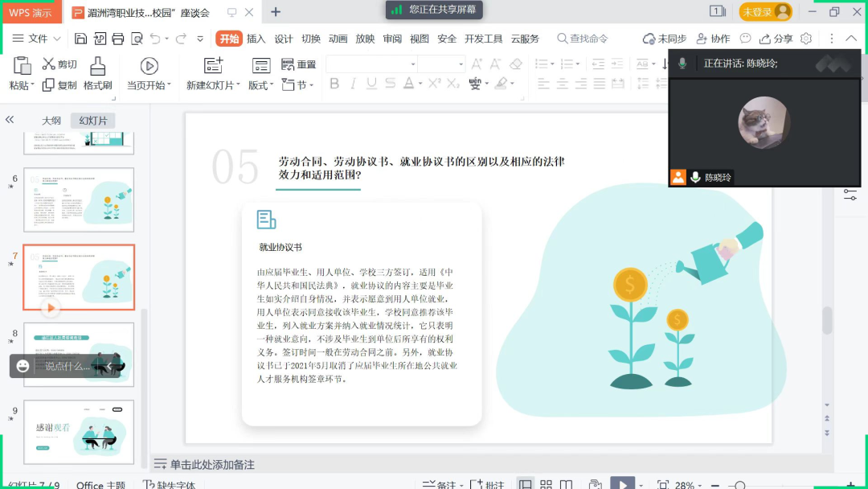
Task: Click the clear formatting eraser icon
Action: coord(515,64)
